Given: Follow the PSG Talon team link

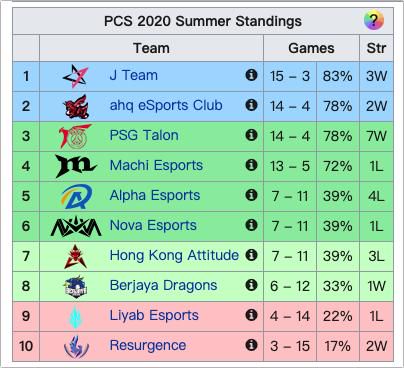Looking at the screenshot, I should (144, 135).
